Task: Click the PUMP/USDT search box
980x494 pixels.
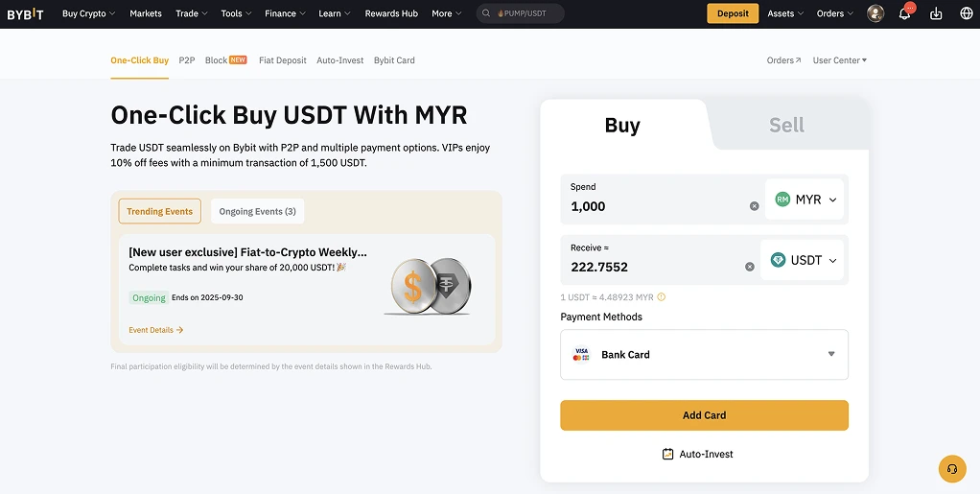Action: point(520,13)
